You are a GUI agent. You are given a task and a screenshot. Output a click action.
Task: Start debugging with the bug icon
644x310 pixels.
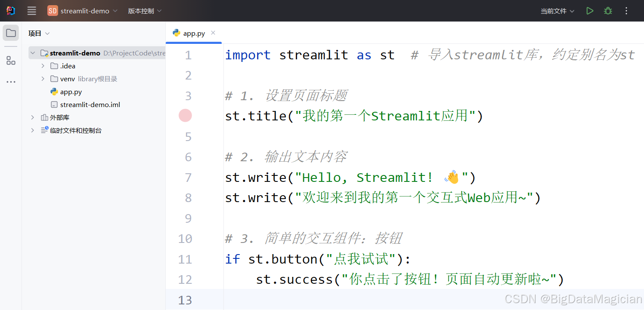(x=608, y=11)
